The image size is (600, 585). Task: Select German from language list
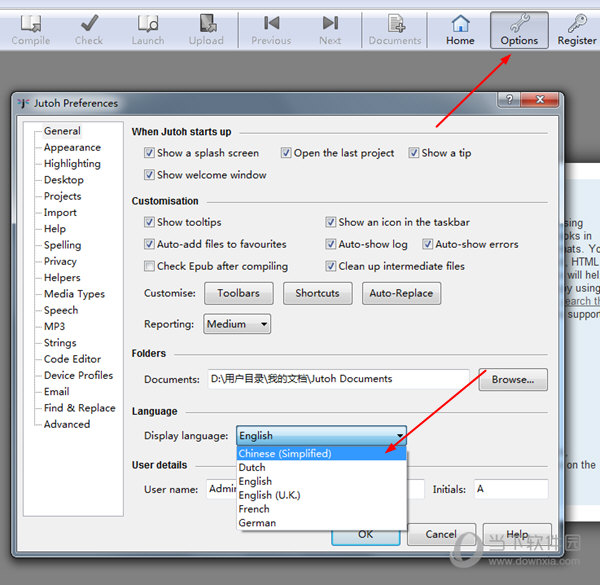[321, 523]
